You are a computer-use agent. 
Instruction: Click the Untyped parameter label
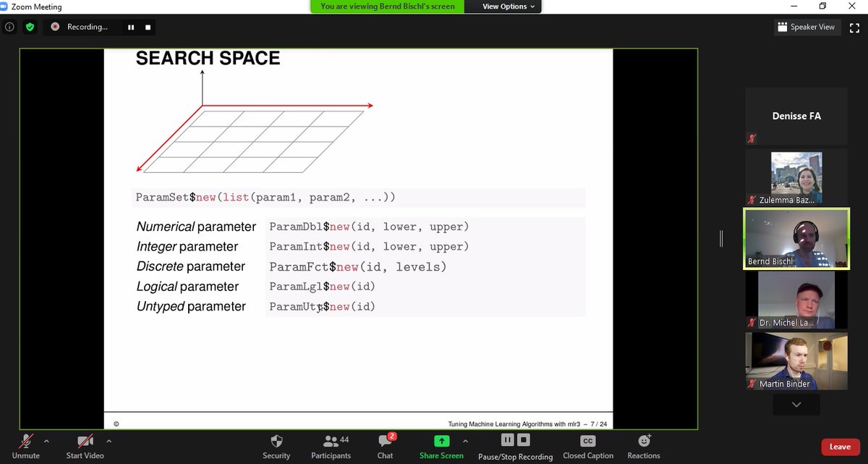pos(191,307)
